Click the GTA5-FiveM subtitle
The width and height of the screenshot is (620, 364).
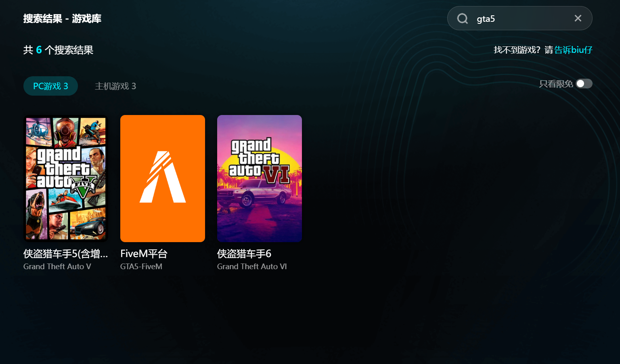tap(141, 267)
